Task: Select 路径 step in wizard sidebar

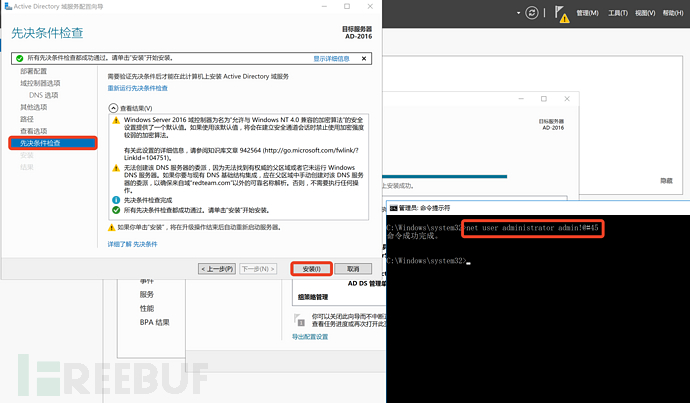Action: click(x=27, y=119)
